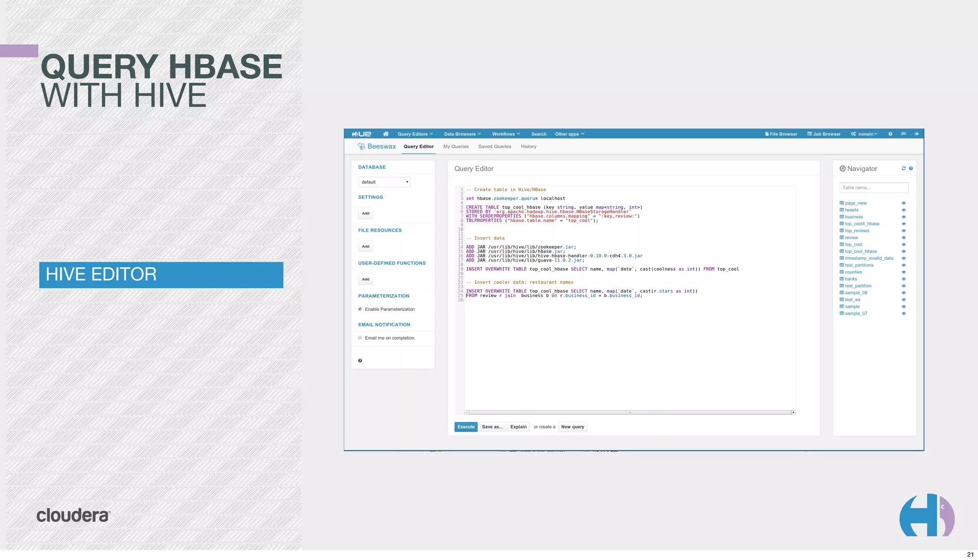Preview top_cool table with eye icon
The height and width of the screenshot is (560, 978).
point(904,244)
